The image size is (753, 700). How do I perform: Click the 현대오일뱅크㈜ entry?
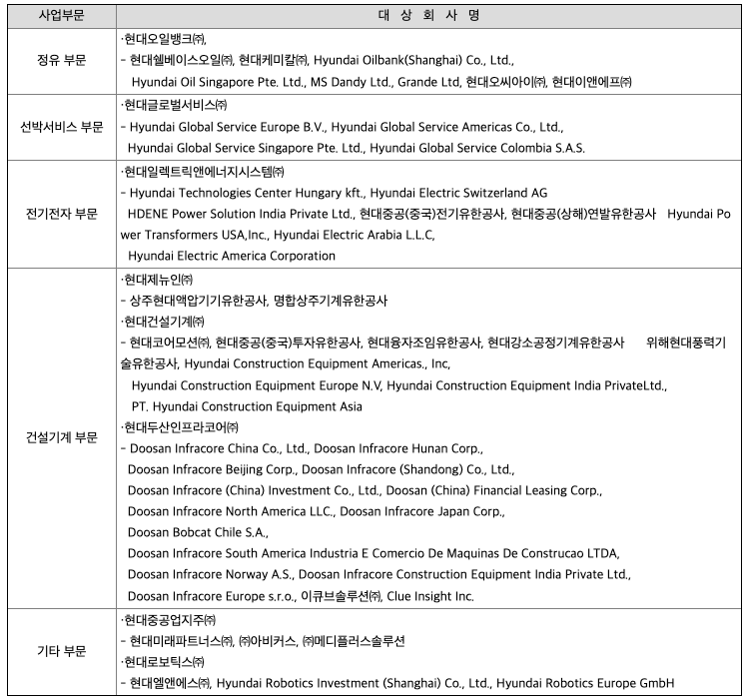click(x=165, y=39)
